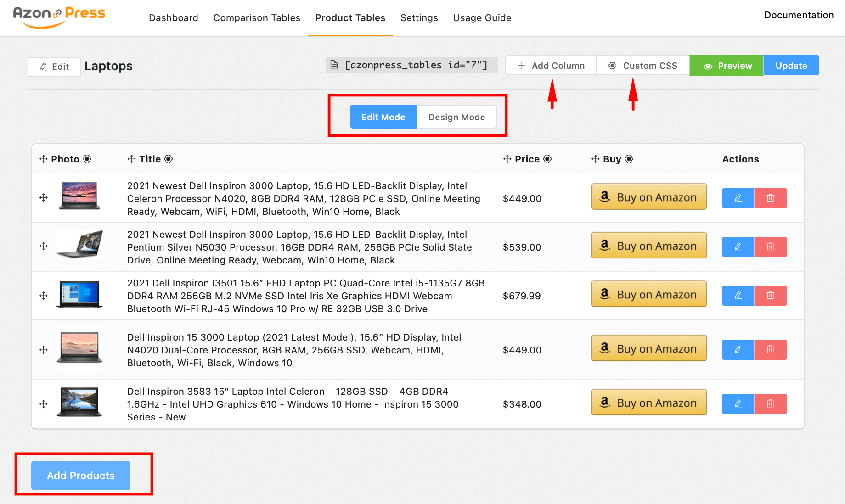Viewport: 845px width, 504px height.
Task: Open Price column settings gear
Action: (547, 159)
